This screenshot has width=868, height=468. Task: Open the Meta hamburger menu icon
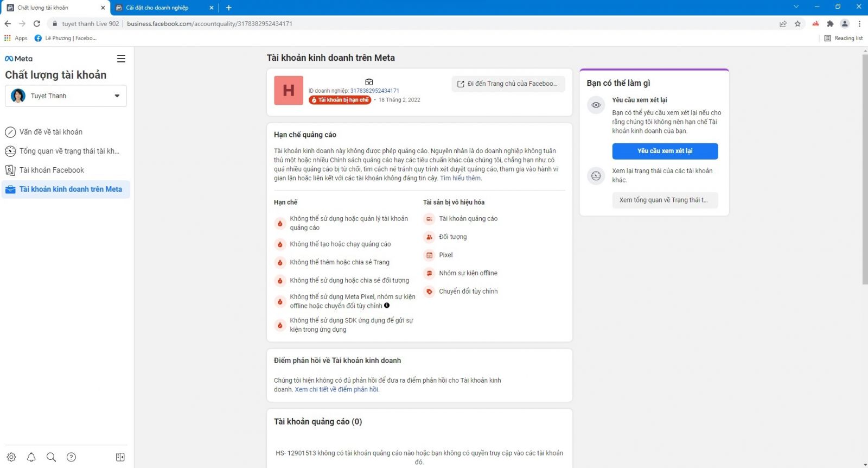pos(121,59)
